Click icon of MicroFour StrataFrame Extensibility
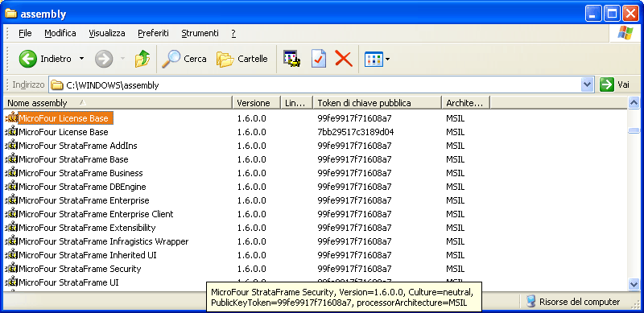Screen dimensions: 644x313 (x=11, y=227)
